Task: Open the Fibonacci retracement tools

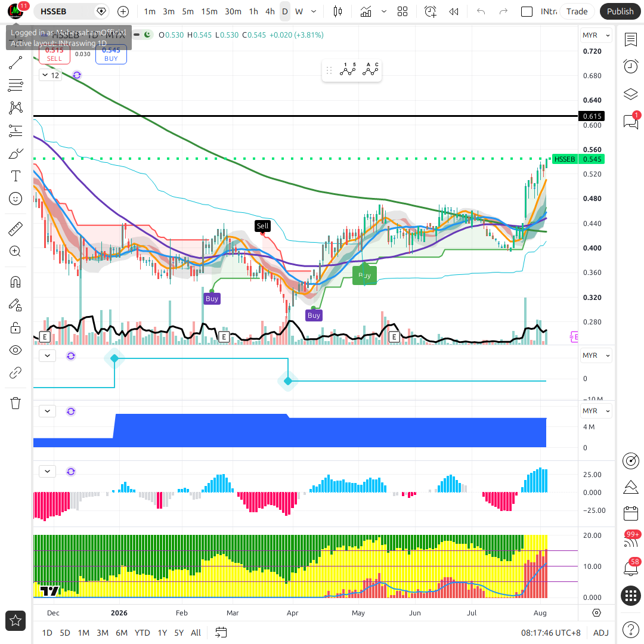Action: pyautogui.click(x=16, y=85)
